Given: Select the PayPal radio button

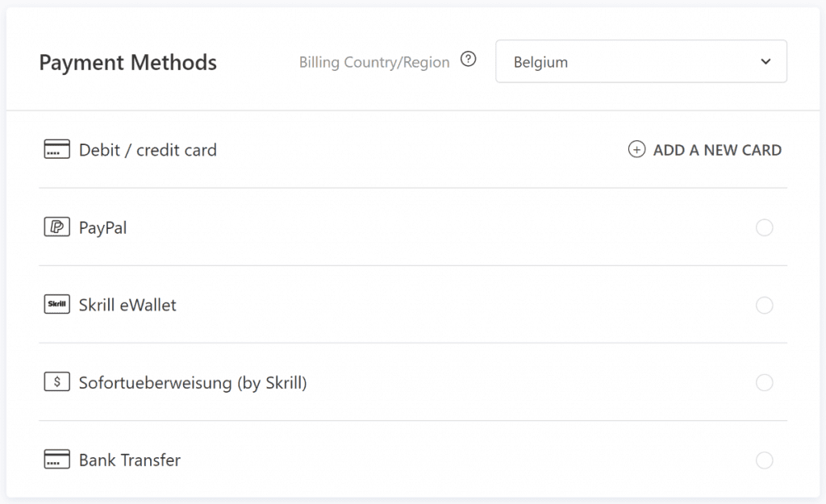Looking at the screenshot, I should (764, 228).
